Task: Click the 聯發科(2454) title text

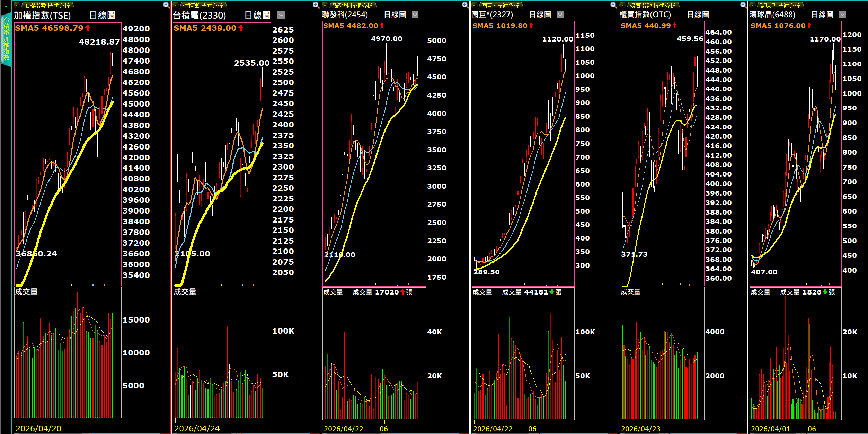Action: 345,15
